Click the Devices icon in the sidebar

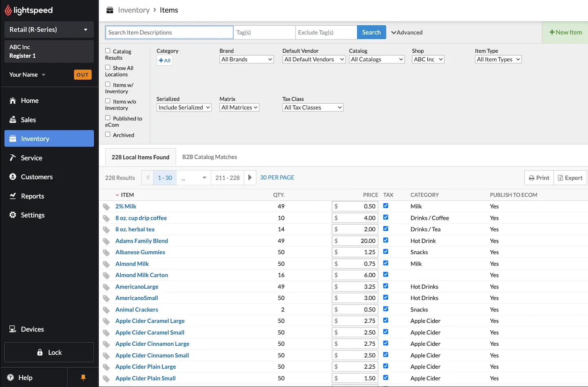coord(13,329)
